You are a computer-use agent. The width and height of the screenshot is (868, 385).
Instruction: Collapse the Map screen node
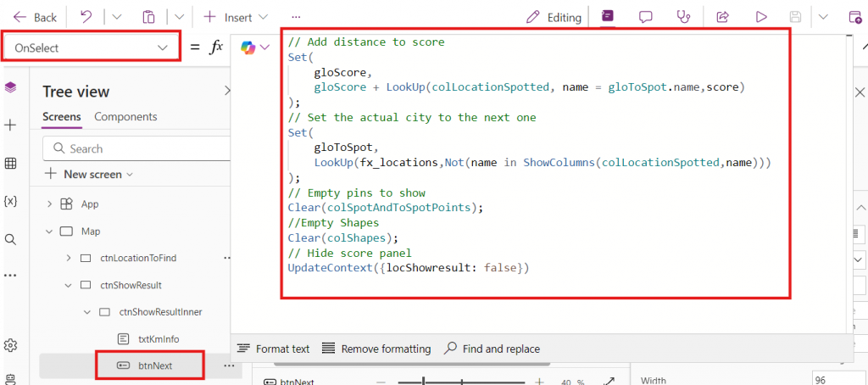pyautogui.click(x=50, y=231)
